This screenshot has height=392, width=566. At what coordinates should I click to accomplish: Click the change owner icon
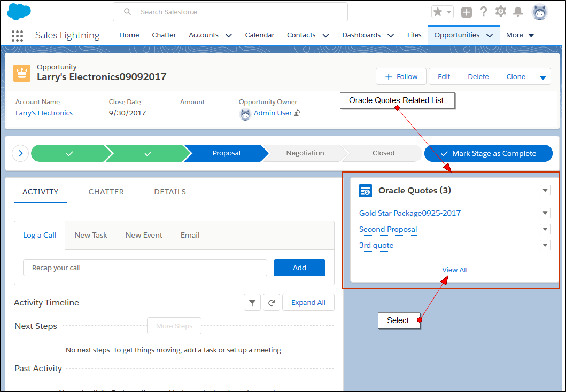click(297, 113)
